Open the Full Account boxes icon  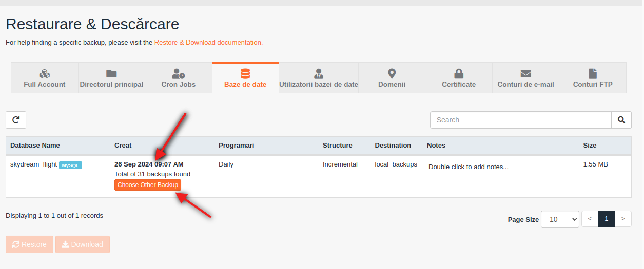pos(45,74)
